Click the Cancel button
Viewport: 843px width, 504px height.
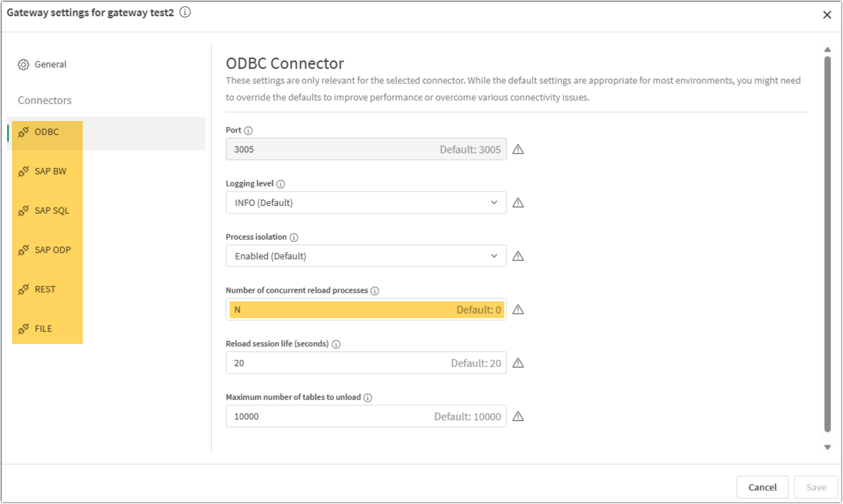(762, 487)
